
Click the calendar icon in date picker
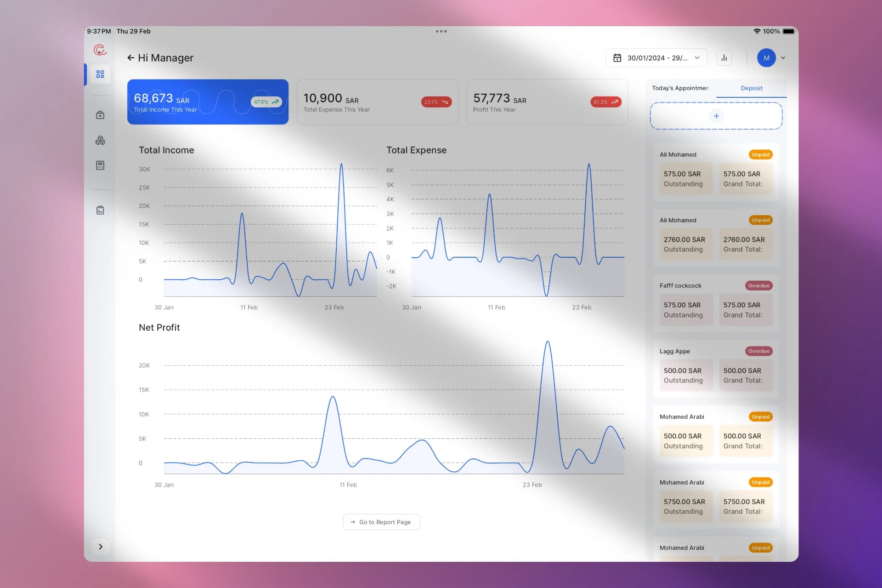pos(617,58)
